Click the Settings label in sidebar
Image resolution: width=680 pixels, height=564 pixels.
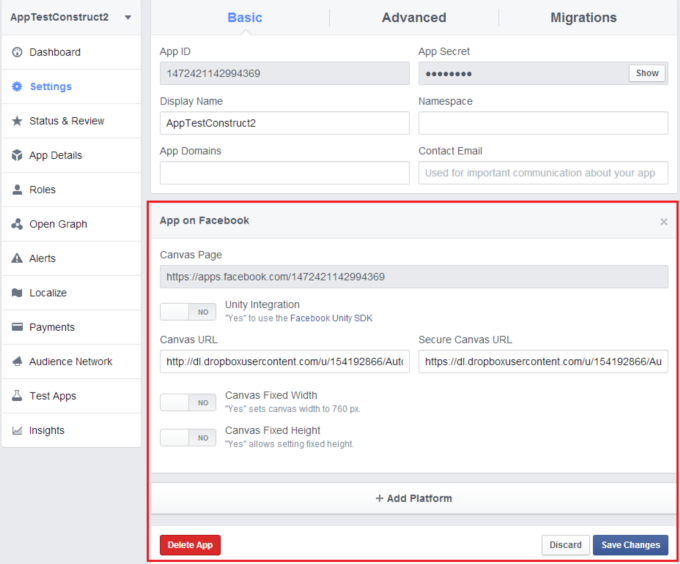tap(51, 87)
